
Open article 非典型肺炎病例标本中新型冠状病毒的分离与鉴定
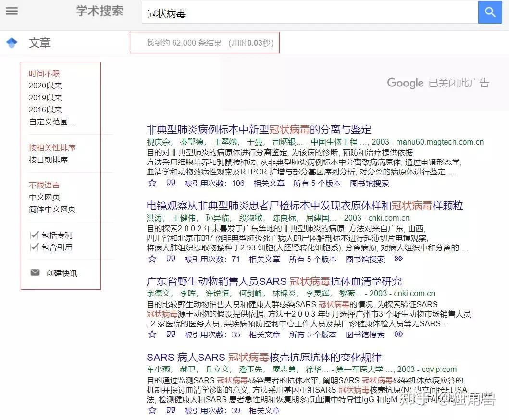[x=259, y=129]
